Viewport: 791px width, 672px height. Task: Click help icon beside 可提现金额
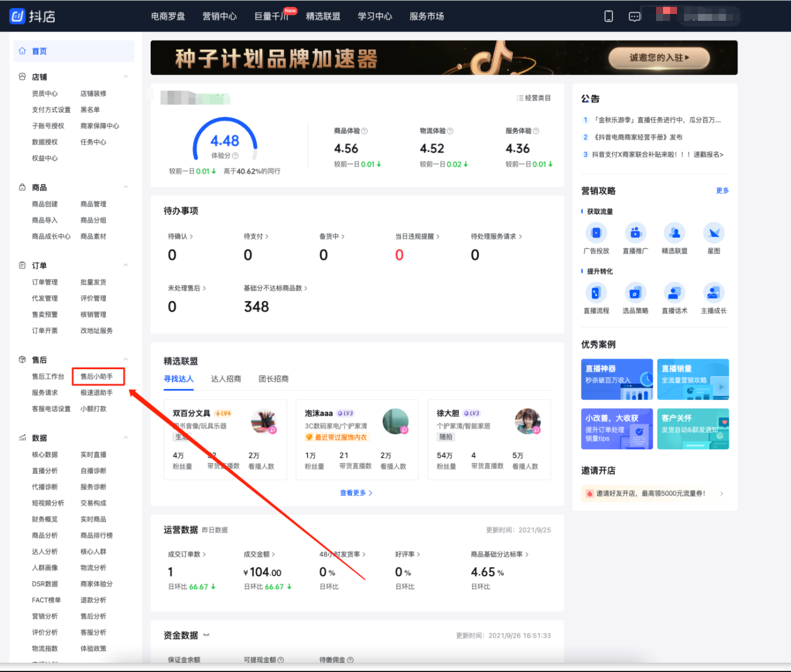[x=281, y=660]
